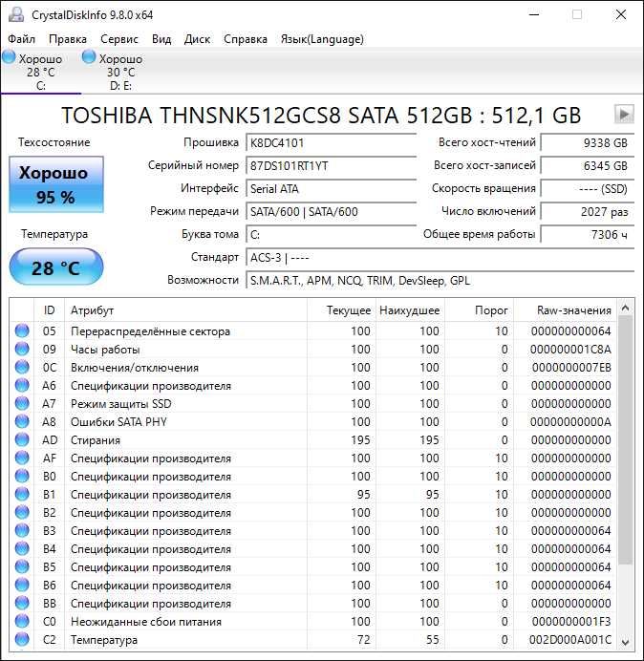
Task: Click the next disk arrow button
Action: point(624,114)
